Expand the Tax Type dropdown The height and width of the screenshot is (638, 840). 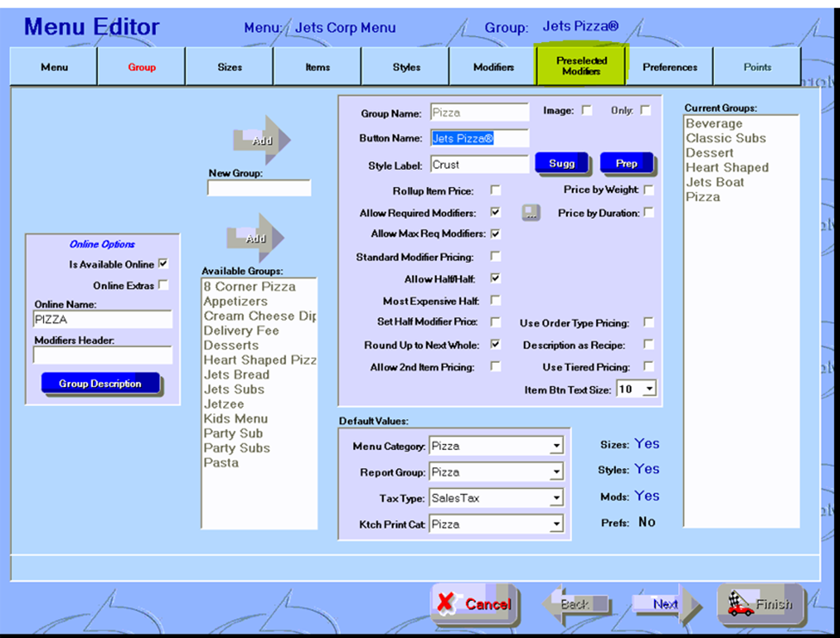click(557, 498)
